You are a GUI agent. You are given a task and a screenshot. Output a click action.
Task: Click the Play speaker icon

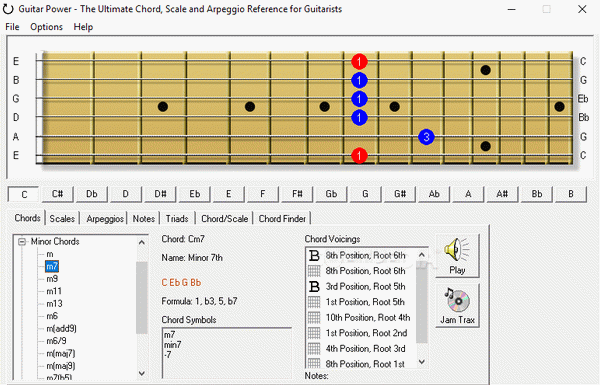pos(457,251)
